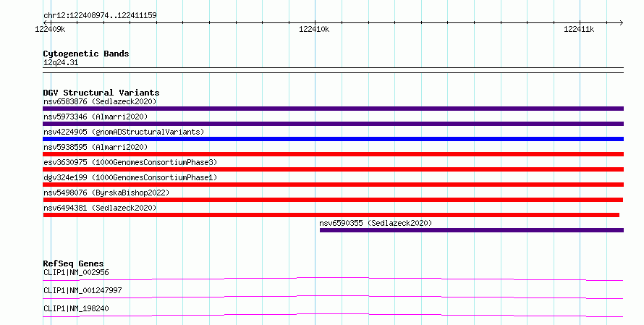
Task: Select the 12q24.31 cytogenetic band bar
Action: tap(333, 70)
